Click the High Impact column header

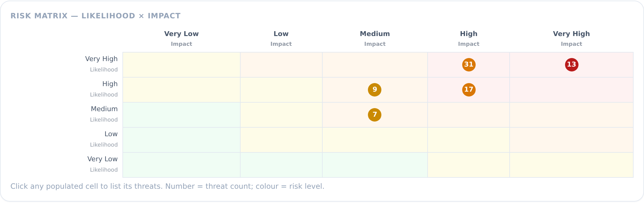[469, 38]
